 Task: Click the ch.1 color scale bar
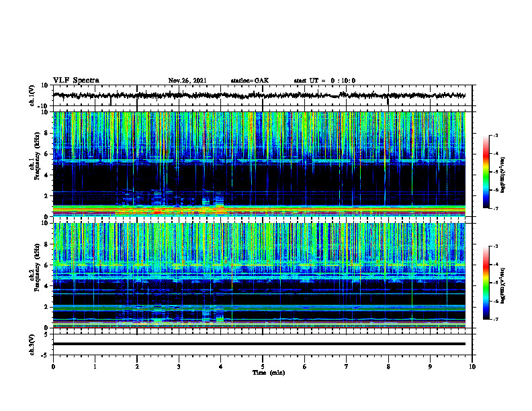pyautogui.click(x=486, y=172)
